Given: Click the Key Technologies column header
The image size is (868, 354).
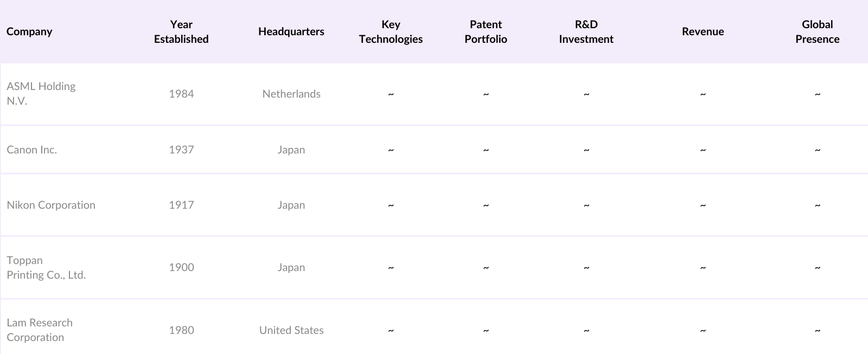Looking at the screenshot, I should (x=391, y=31).
